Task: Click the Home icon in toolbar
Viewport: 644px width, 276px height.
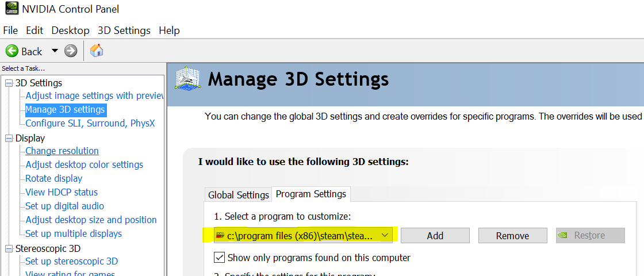Action: point(97,51)
